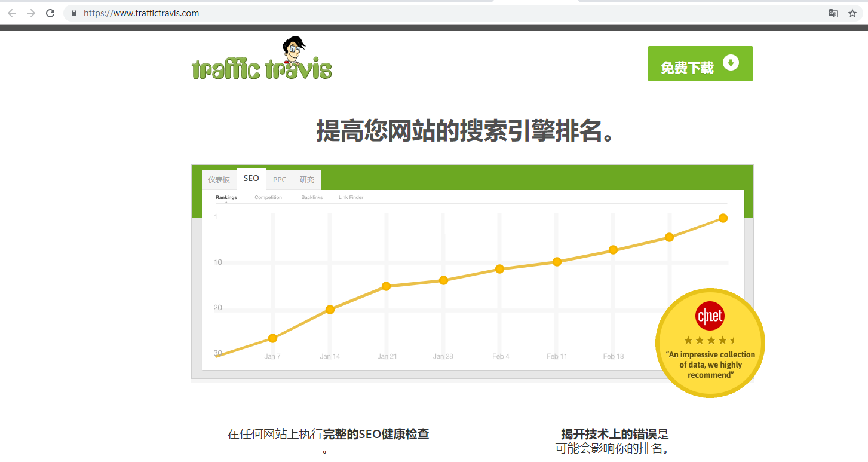Open the translate page icon
This screenshot has height=462, width=868.
pyautogui.click(x=833, y=13)
